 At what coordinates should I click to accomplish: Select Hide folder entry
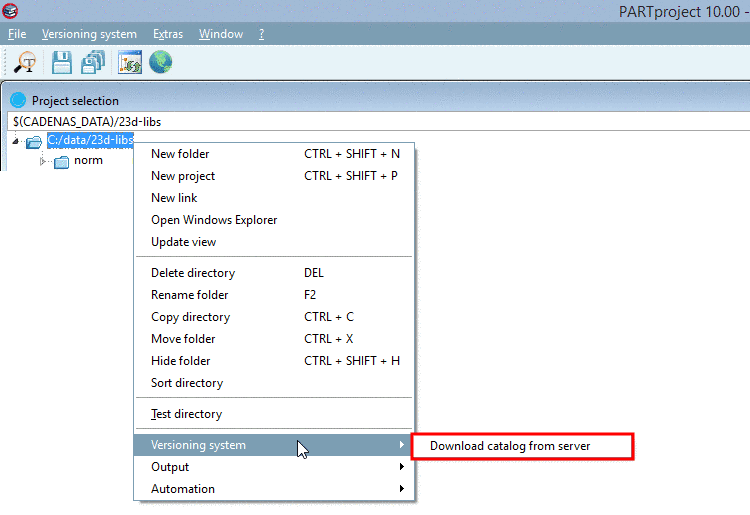[x=274, y=361]
